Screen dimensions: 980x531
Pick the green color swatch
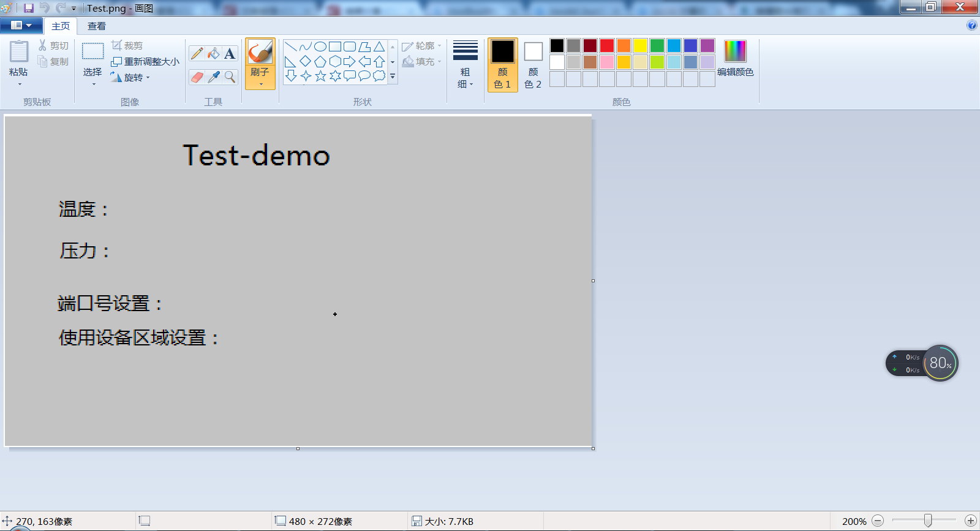pos(657,46)
